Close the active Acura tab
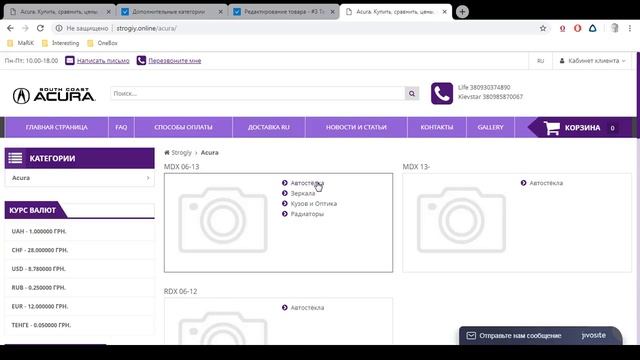Screen dimensions: 640x360 (444, 12)
